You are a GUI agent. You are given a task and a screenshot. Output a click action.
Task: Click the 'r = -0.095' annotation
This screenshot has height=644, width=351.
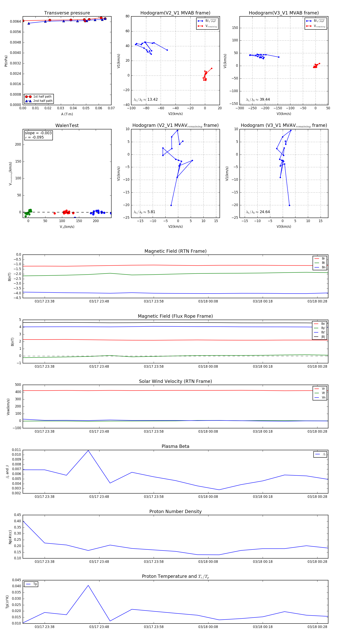coord(34,137)
